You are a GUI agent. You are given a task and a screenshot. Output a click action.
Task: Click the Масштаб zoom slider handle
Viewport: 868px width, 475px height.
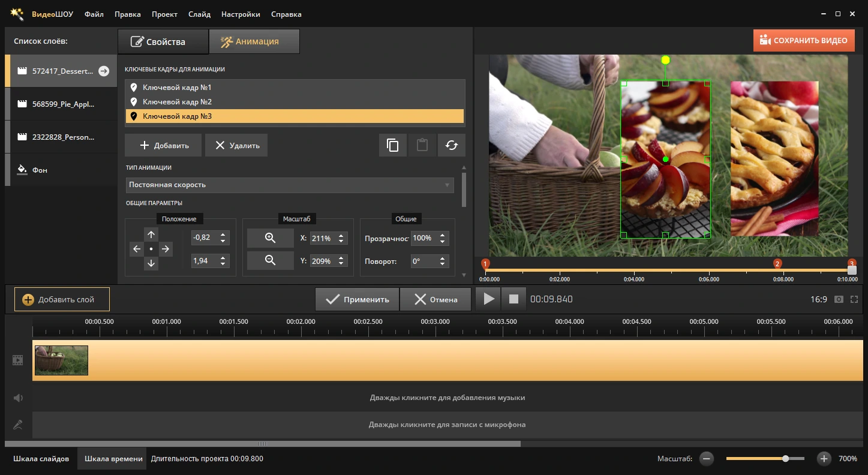[785, 459]
